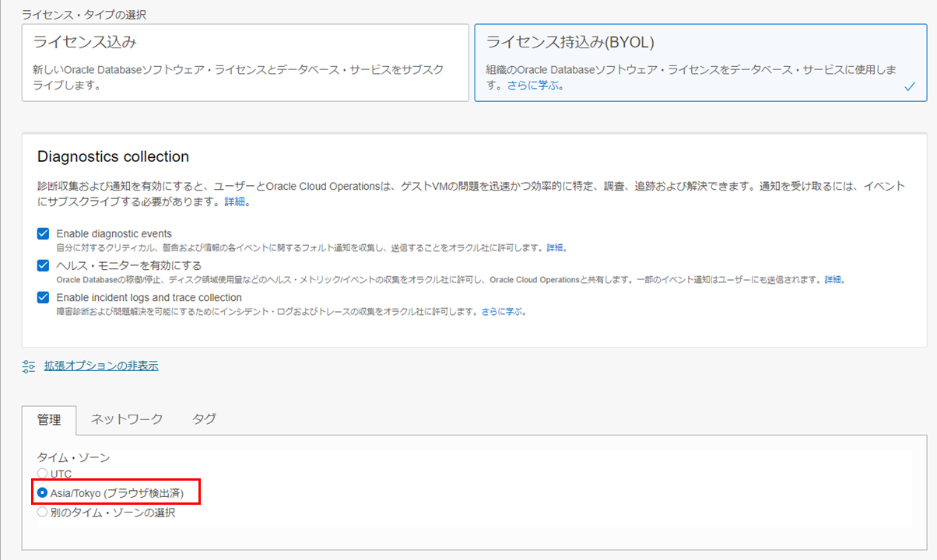Click the Diagnostics collection heading
Screen dimensions: 937x560
click(113, 156)
